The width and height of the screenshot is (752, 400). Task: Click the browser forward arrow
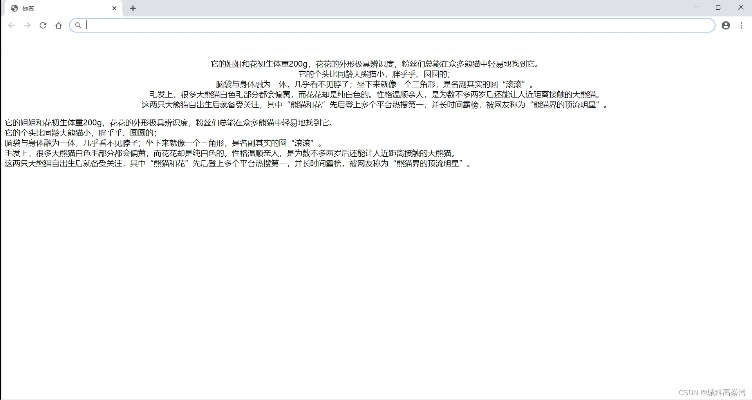pyautogui.click(x=27, y=25)
